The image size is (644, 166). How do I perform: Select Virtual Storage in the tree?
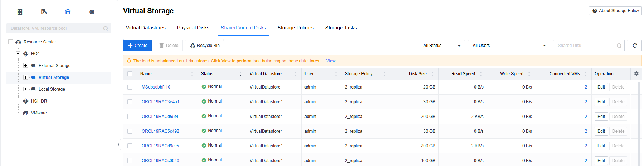(x=54, y=77)
